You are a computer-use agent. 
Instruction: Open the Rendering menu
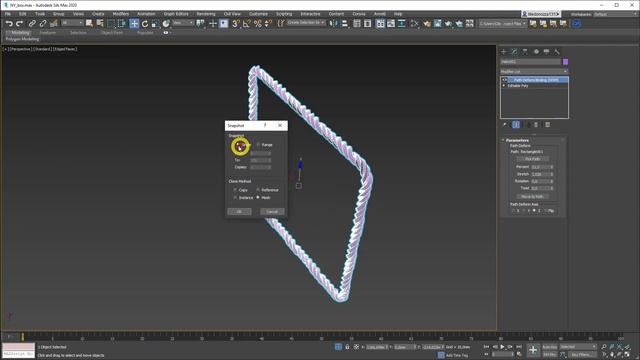206,14
